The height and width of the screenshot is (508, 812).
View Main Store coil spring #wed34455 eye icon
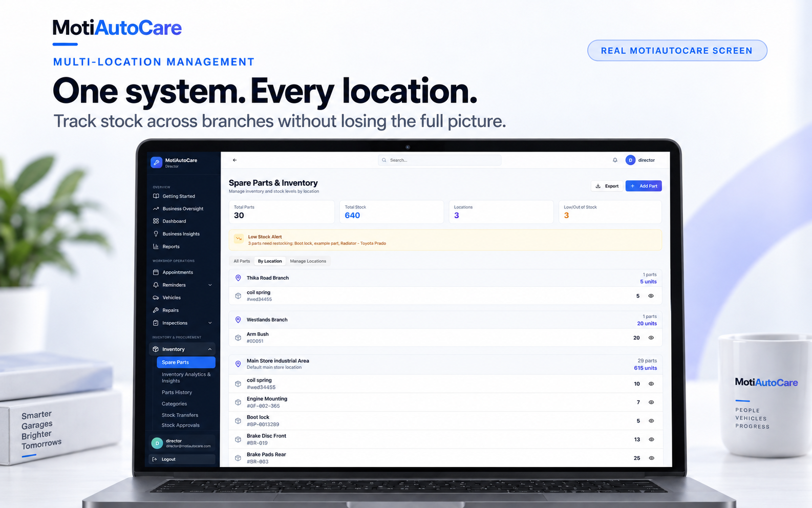[651, 384]
